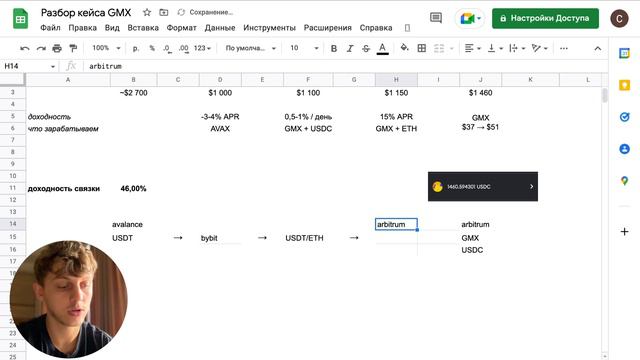Select the cell reading bybit
The width and height of the screenshot is (640, 360).
(220, 238)
